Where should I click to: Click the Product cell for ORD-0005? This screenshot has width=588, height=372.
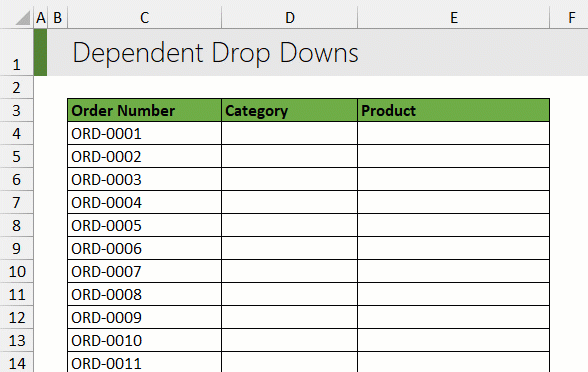click(454, 225)
